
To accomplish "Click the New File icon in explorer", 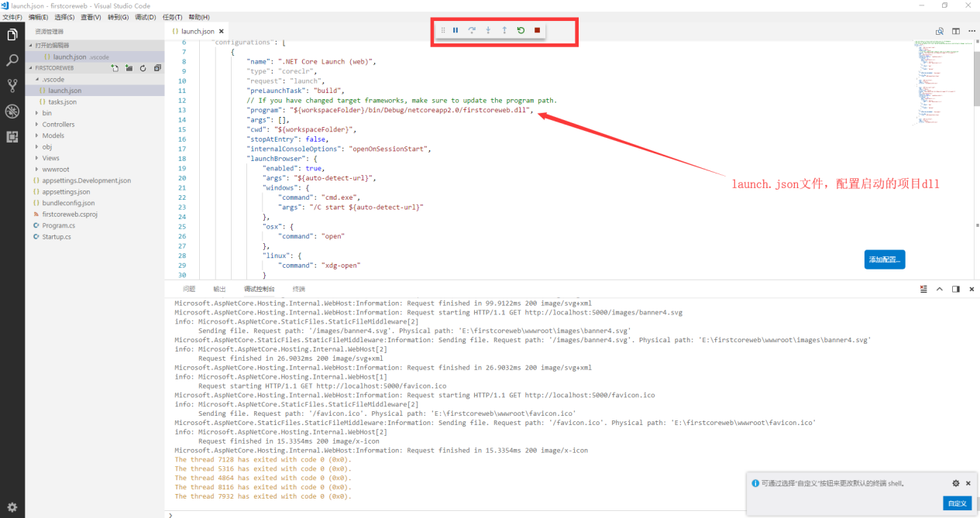I will point(115,68).
